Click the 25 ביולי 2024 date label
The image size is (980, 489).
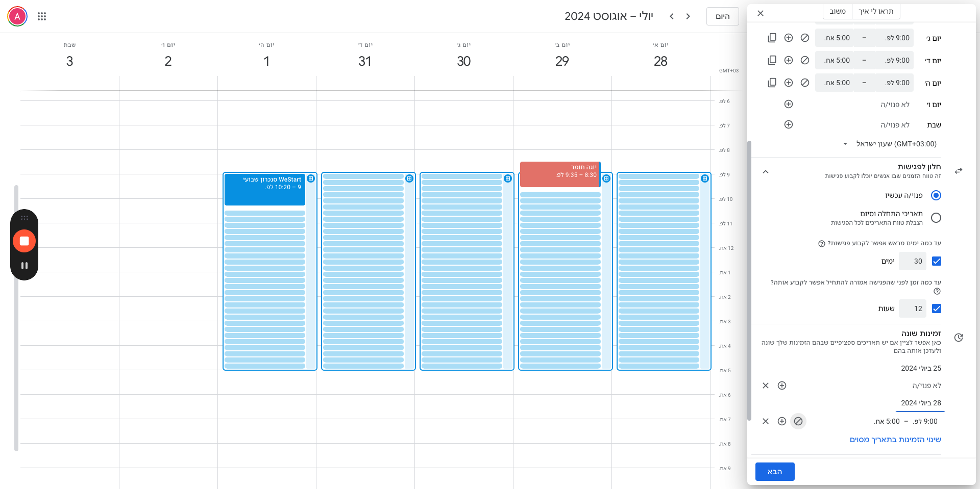[921, 368]
